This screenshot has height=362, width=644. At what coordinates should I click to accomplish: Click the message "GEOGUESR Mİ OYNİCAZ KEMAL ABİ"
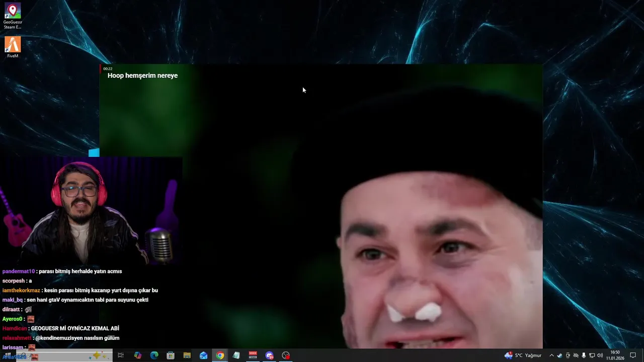75,328
